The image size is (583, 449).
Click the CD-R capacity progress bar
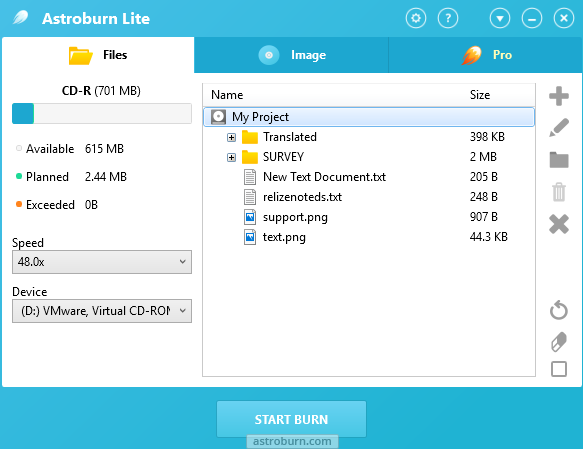pos(102,113)
